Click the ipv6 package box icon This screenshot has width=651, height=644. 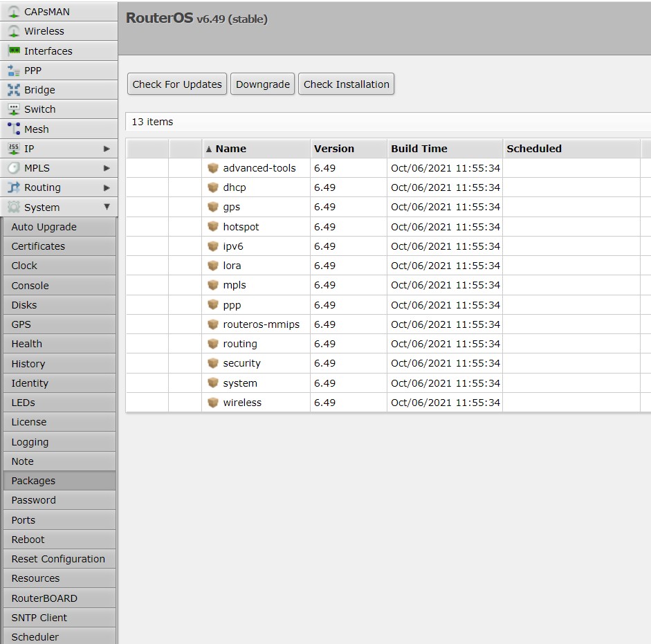tap(213, 246)
